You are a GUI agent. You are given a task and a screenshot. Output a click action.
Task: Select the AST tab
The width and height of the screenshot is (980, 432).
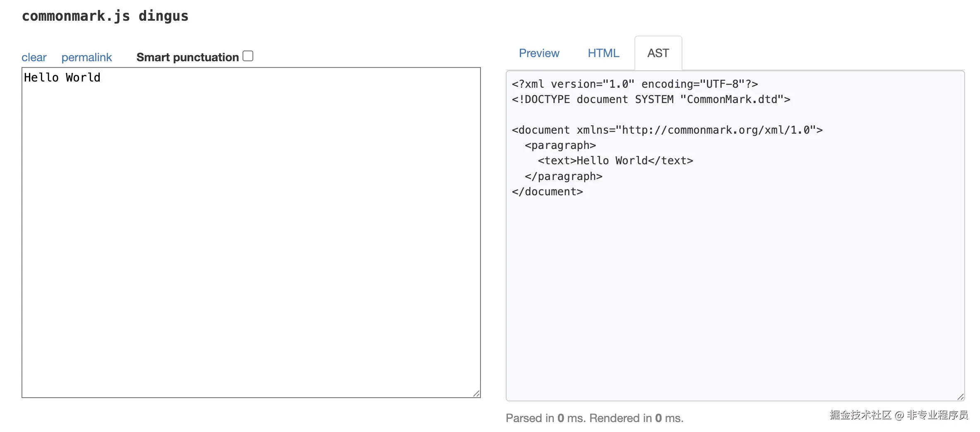click(658, 53)
